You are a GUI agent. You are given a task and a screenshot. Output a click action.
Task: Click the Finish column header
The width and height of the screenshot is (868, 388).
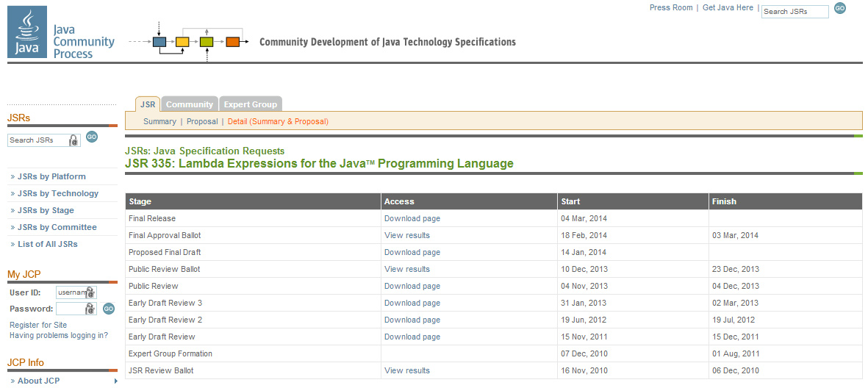(x=786, y=201)
